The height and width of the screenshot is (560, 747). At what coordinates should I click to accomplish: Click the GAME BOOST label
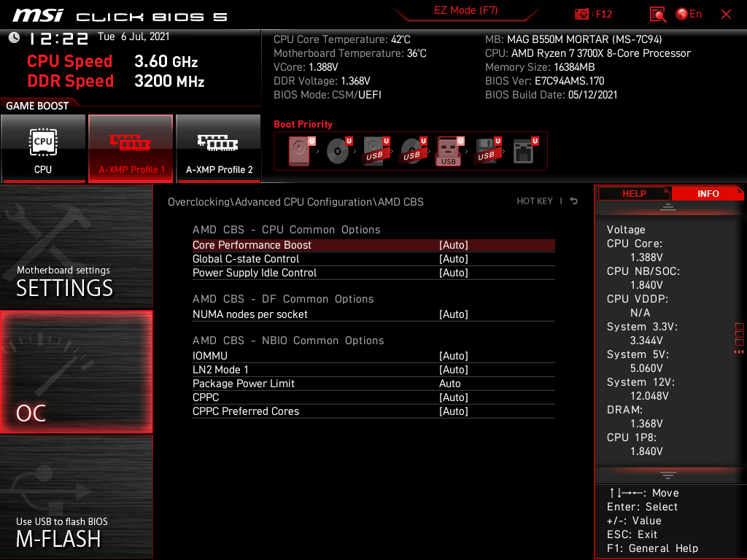coord(37,106)
